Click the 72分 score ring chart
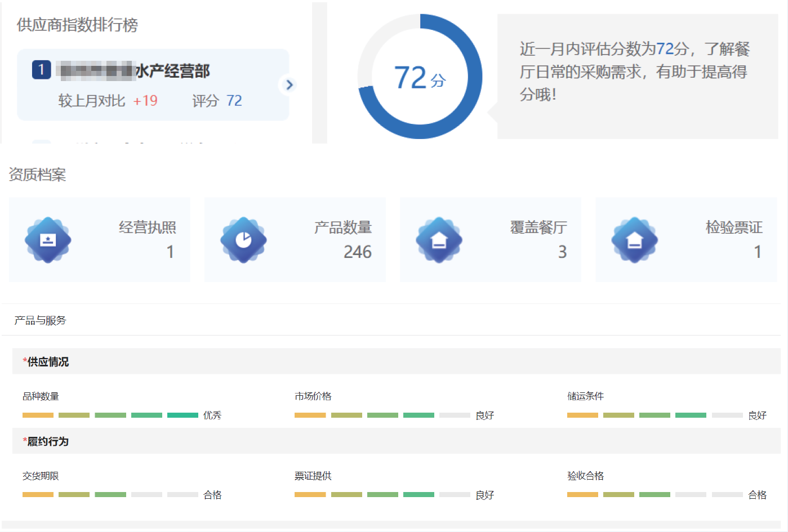The height and width of the screenshot is (532, 788). point(420,77)
